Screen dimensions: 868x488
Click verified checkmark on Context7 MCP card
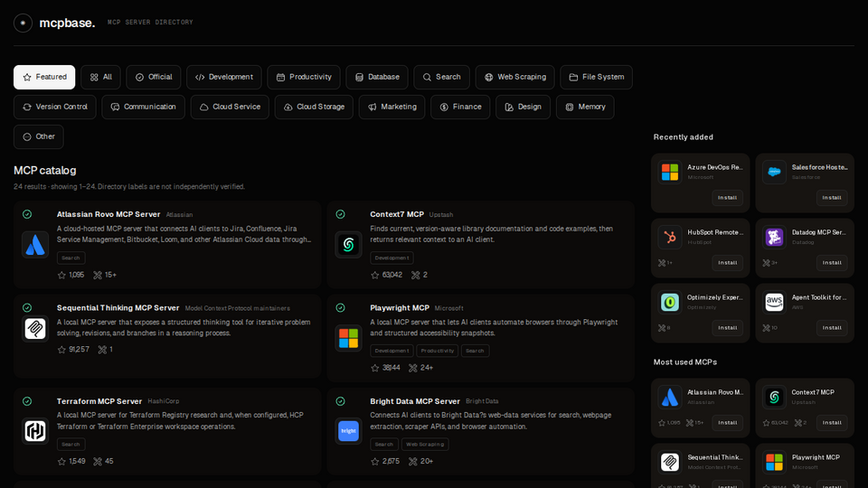tap(341, 214)
